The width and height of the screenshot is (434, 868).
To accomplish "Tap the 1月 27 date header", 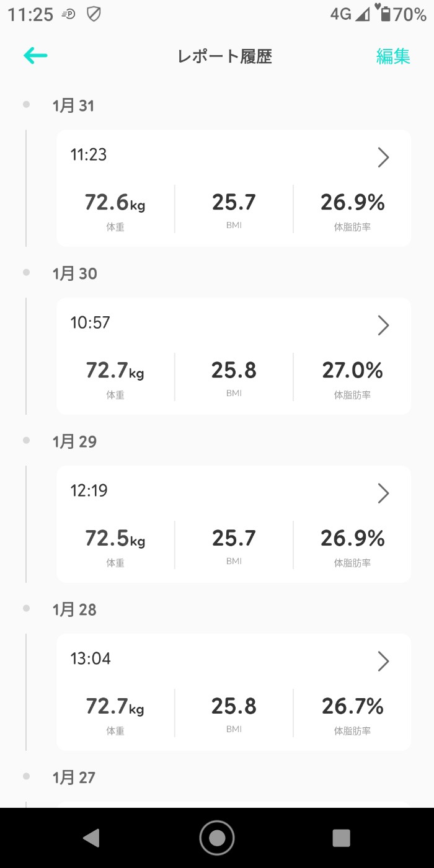I will tap(74, 777).
